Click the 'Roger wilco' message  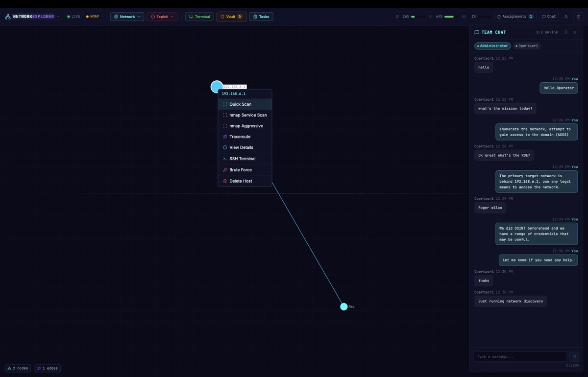coord(490,208)
